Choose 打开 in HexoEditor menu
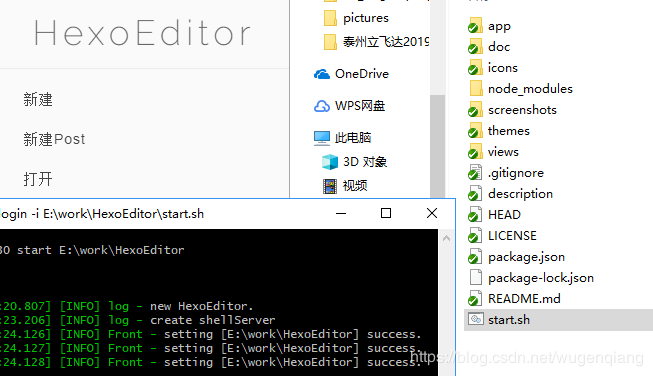This screenshot has height=376, width=653. coord(38,179)
